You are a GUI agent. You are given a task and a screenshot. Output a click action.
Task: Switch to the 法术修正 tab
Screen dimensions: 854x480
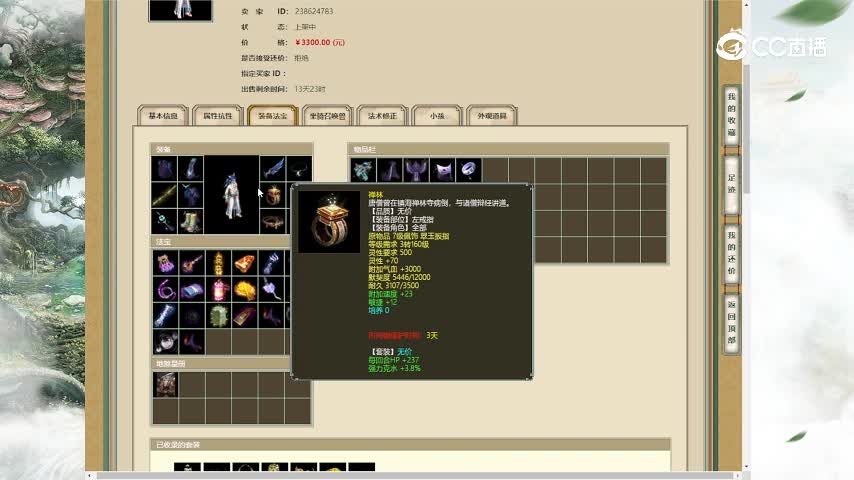382,116
